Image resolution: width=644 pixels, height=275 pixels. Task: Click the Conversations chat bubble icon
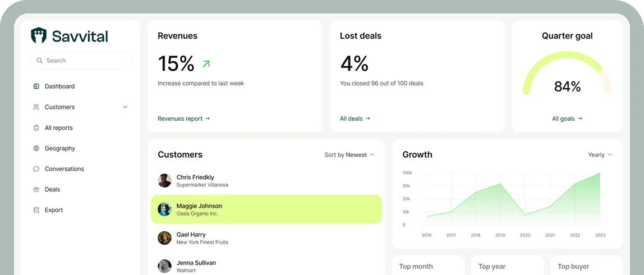pyautogui.click(x=36, y=169)
